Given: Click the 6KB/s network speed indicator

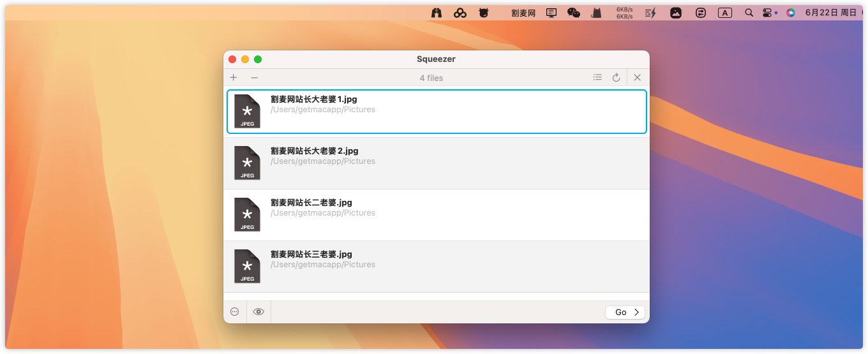Looking at the screenshot, I should [624, 13].
